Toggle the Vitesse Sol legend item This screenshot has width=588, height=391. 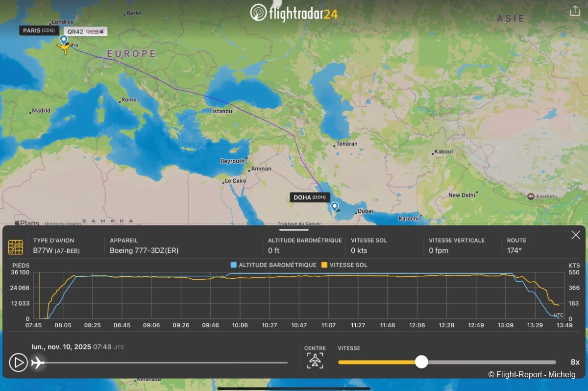[344, 265]
